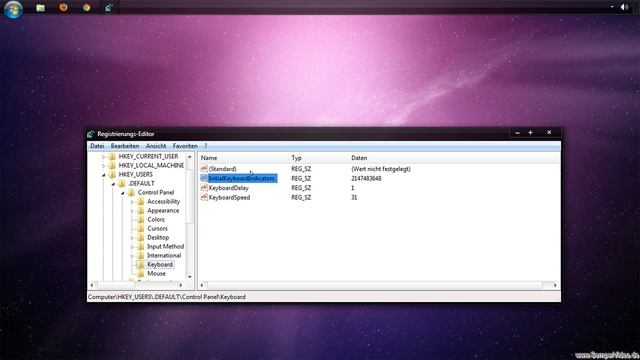The height and width of the screenshot is (360, 640).
Task: Click the International folder icon
Action: click(141, 255)
